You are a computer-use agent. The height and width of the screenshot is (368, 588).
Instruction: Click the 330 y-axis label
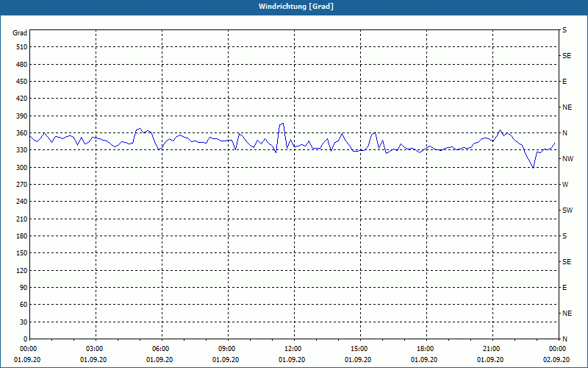click(x=22, y=150)
